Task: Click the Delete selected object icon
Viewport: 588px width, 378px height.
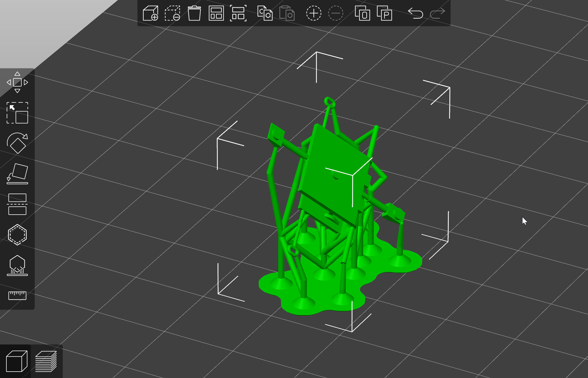Action: point(172,13)
